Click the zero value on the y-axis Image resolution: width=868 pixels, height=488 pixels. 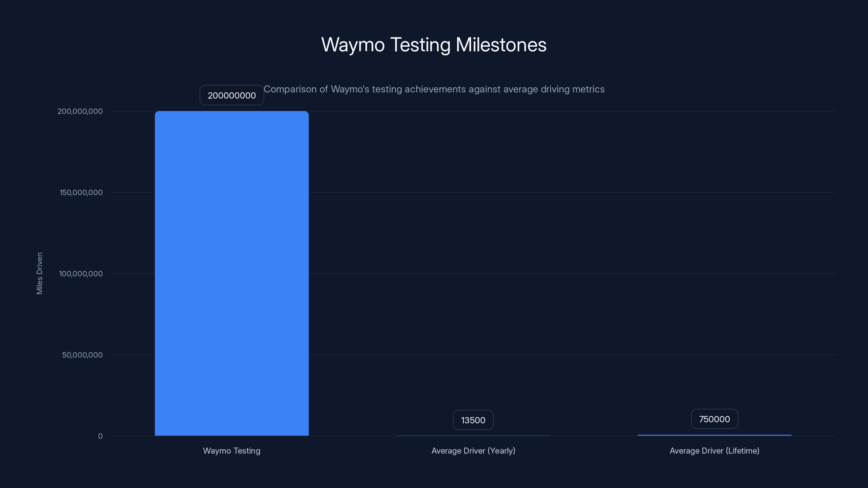(100, 436)
